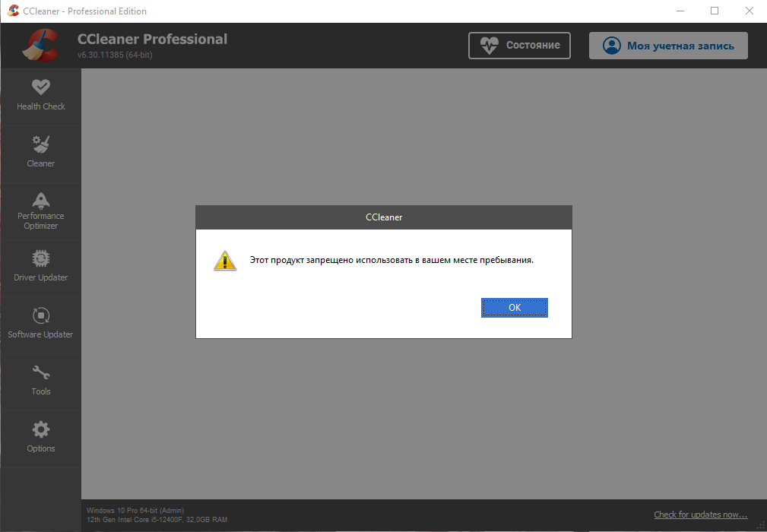Click the CCleaner dialog title bar
This screenshot has width=767, height=532.
(x=383, y=217)
